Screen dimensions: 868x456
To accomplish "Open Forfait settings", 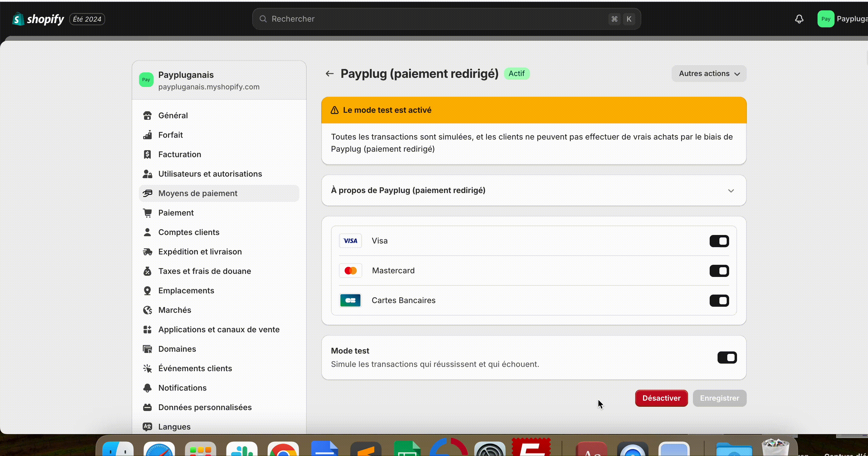I will click(219, 135).
